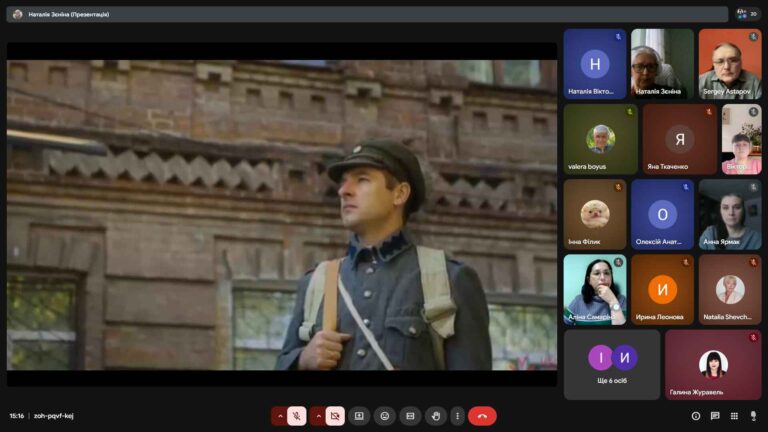Click mute indicator on Ирина Леонова tile

pyautogui.click(x=686, y=263)
